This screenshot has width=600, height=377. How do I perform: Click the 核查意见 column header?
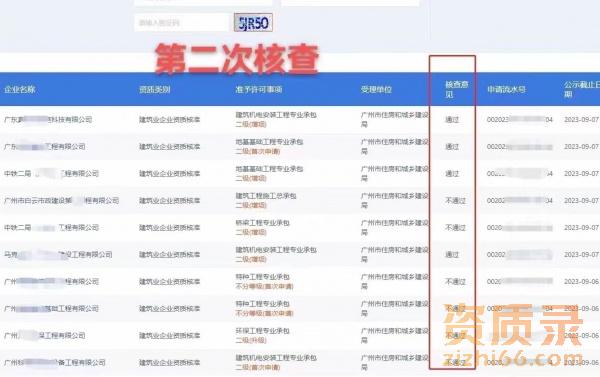457,89
